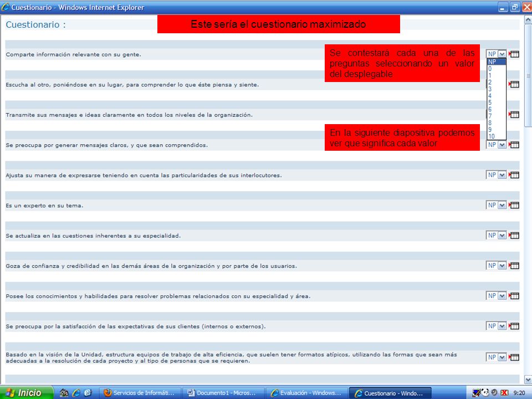This screenshot has width=532, height=399.
Task: Open the table icon beside 'Se actualiza en las cuestiones'
Action: 514,235
